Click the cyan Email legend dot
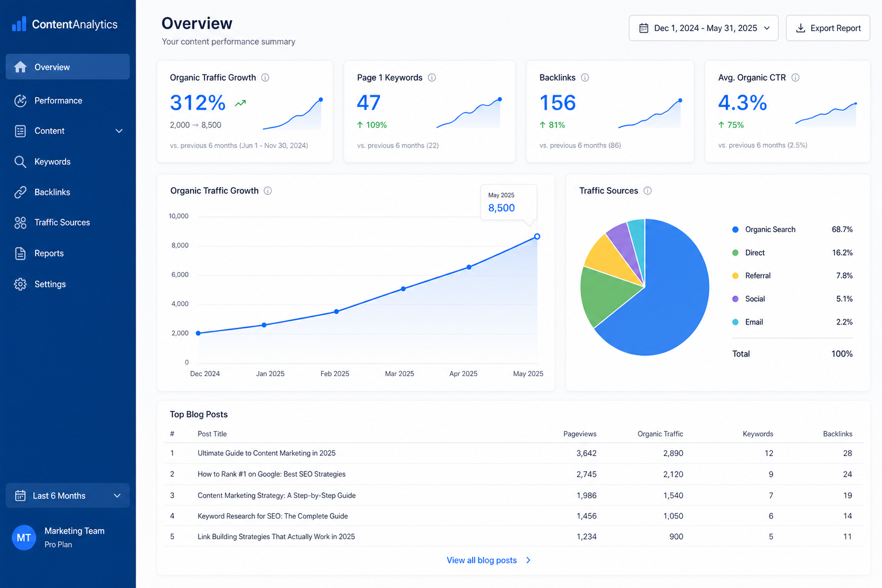882x588 pixels. [735, 322]
